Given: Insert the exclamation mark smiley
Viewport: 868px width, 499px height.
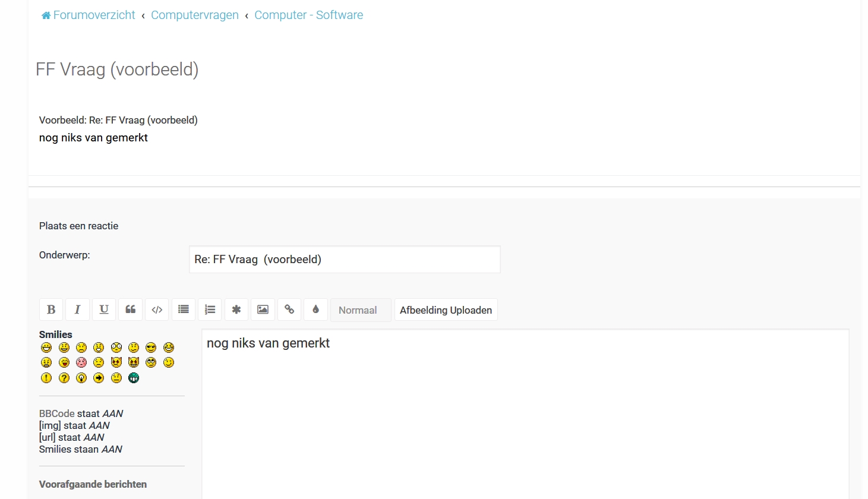Looking at the screenshot, I should (46, 378).
